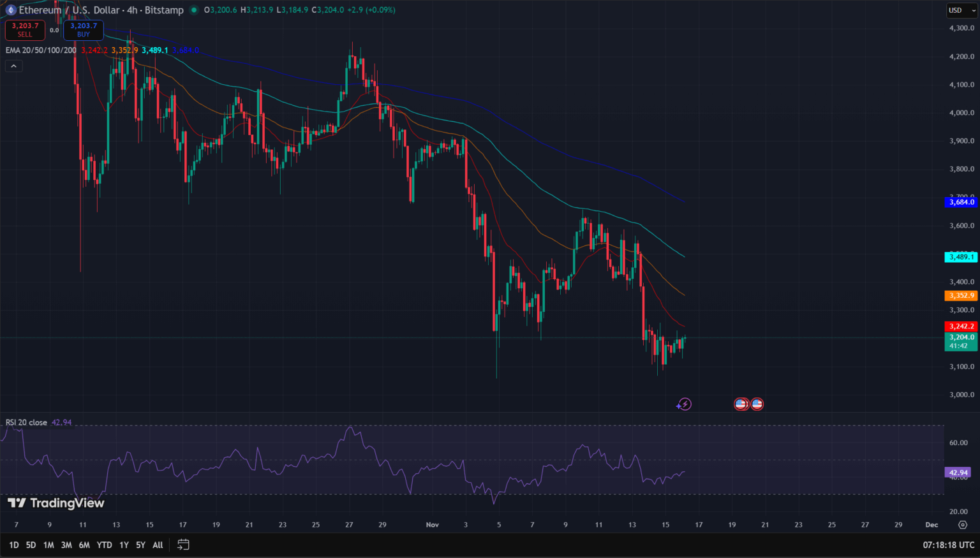The height and width of the screenshot is (558, 980).
Task: Click the SELL button showing 3,203.7
Action: (25, 29)
